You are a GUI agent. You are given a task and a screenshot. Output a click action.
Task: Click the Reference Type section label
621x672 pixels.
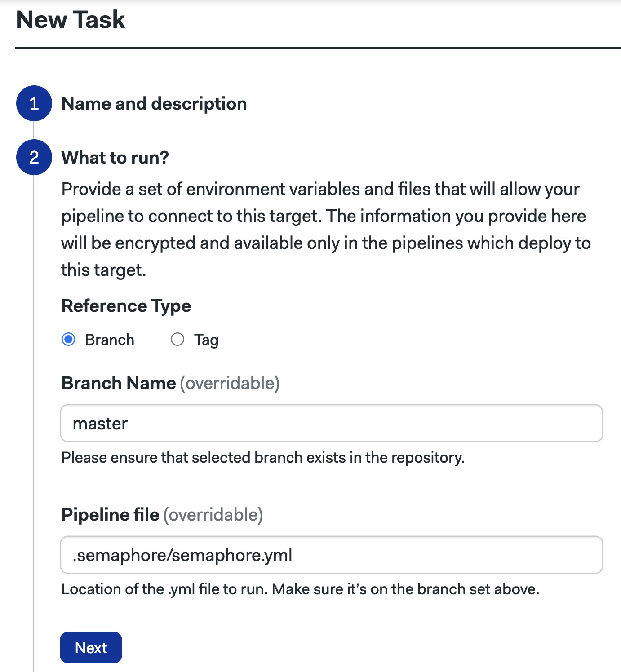[126, 306]
